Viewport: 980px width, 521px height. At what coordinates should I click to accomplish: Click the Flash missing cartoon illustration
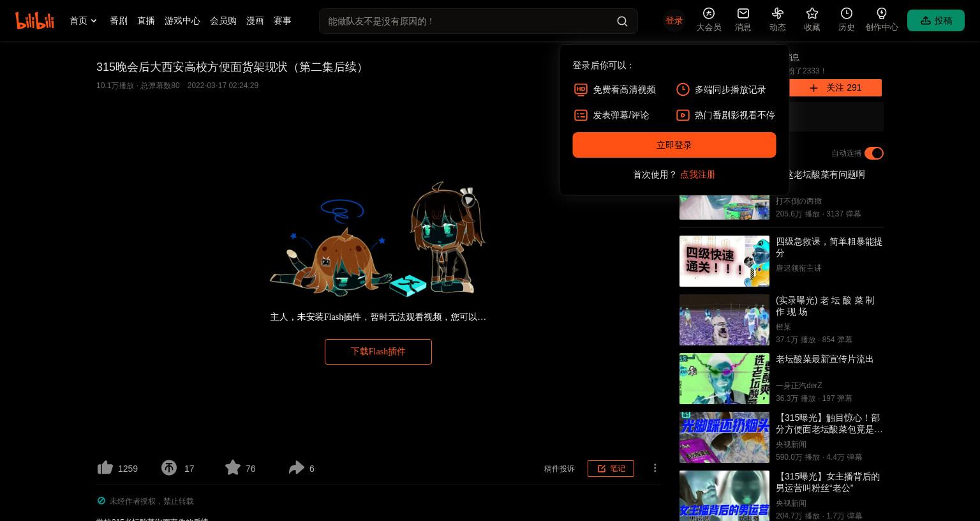pyautogui.click(x=378, y=240)
